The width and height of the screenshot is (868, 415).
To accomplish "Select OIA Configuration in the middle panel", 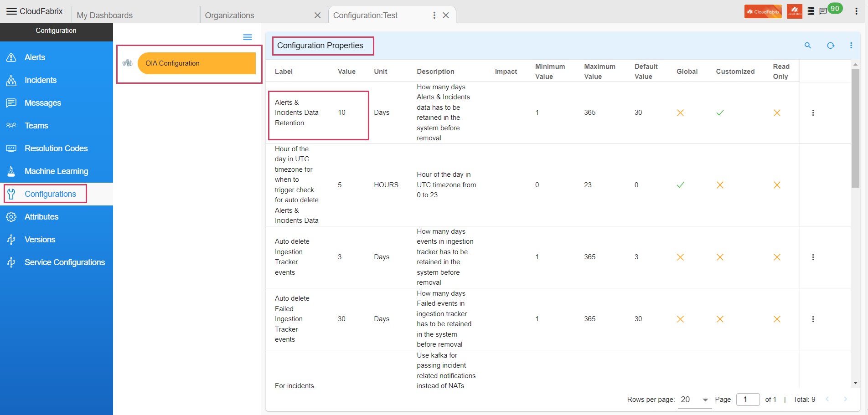I will click(197, 63).
